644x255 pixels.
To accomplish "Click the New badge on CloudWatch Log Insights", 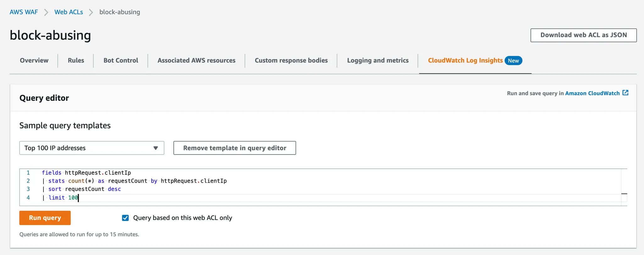I will [513, 61].
